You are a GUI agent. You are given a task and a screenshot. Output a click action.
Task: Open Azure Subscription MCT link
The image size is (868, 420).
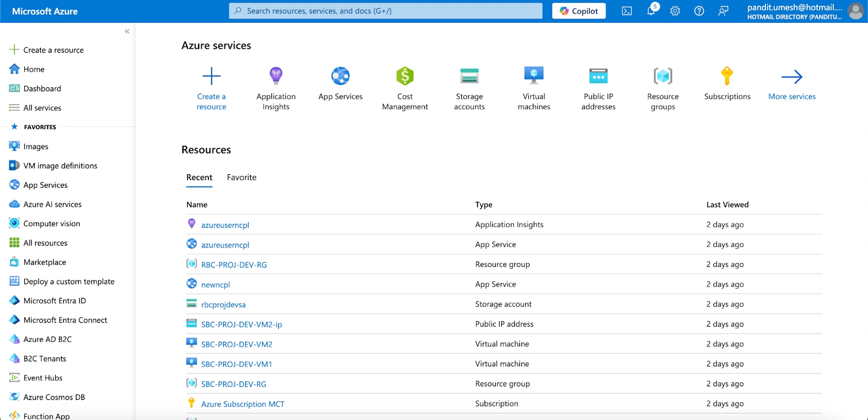tap(242, 404)
